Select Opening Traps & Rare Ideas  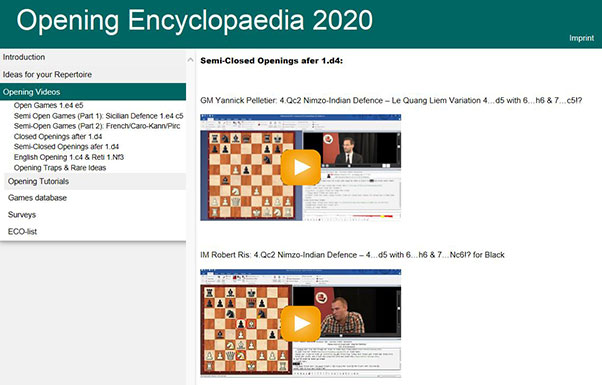pos(60,168)
